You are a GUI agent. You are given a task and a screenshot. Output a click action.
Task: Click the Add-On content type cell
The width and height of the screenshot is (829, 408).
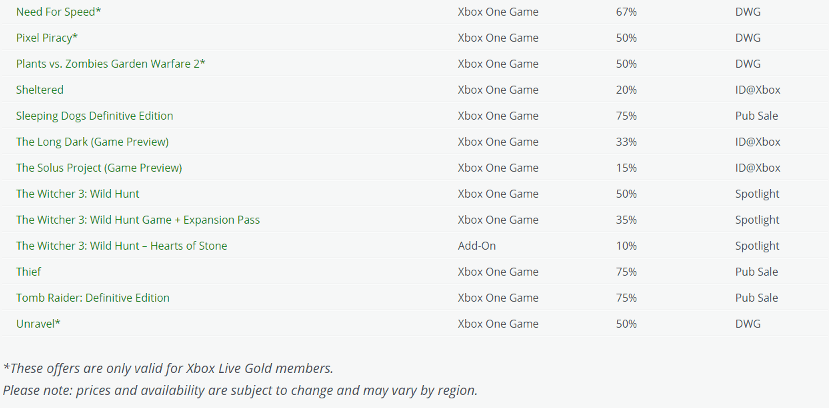coord(477,246)
